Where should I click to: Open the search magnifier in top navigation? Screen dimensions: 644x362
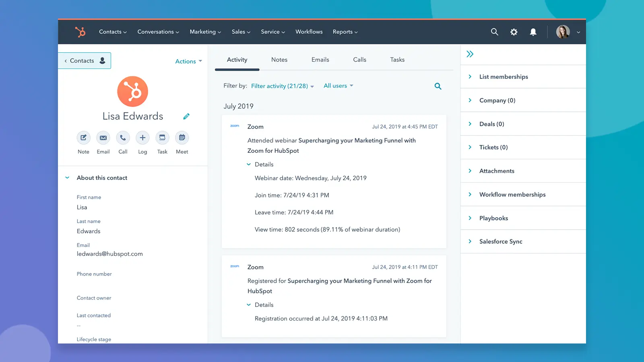click(495, 32)
